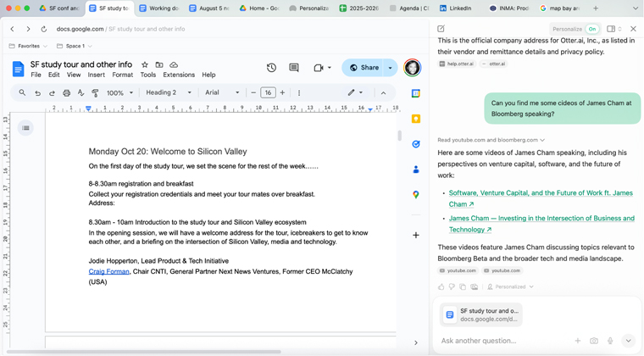Click the font size field

[268, 92]
